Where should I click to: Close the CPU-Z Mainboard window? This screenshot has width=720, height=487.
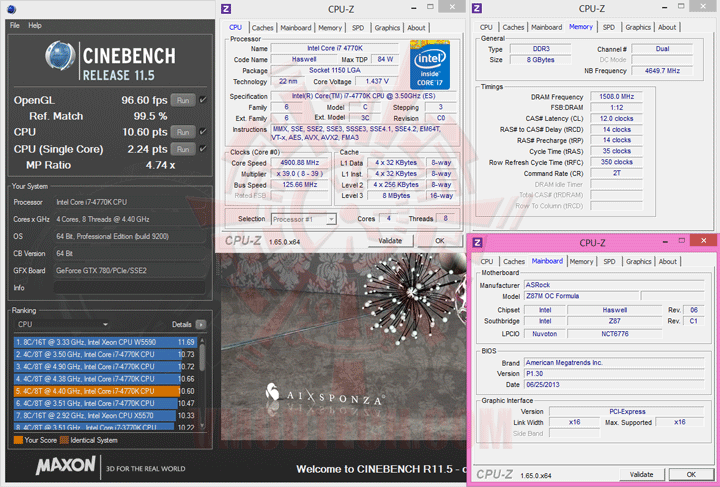pyautogui.click(x=704, y=240)
